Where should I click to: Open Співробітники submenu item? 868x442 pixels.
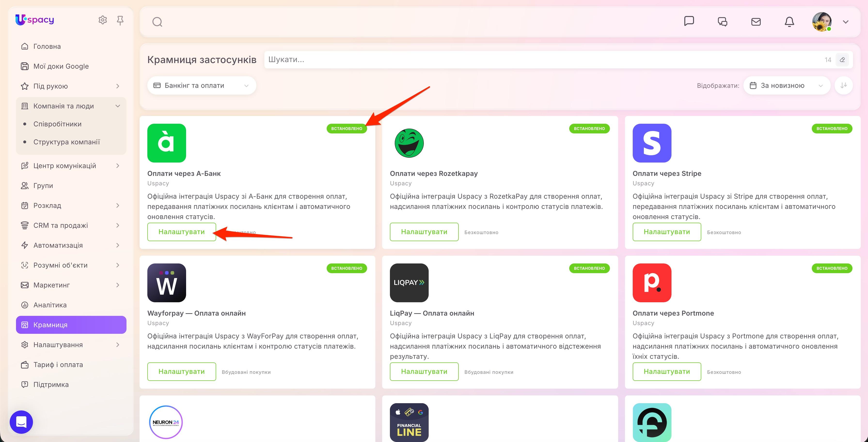(57, 124)
